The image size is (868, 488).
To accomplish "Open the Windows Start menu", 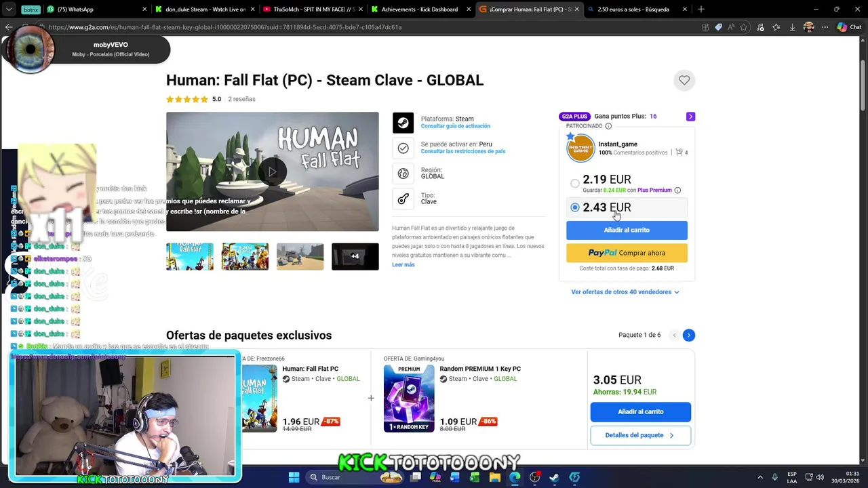I will (x=294, y=477).
